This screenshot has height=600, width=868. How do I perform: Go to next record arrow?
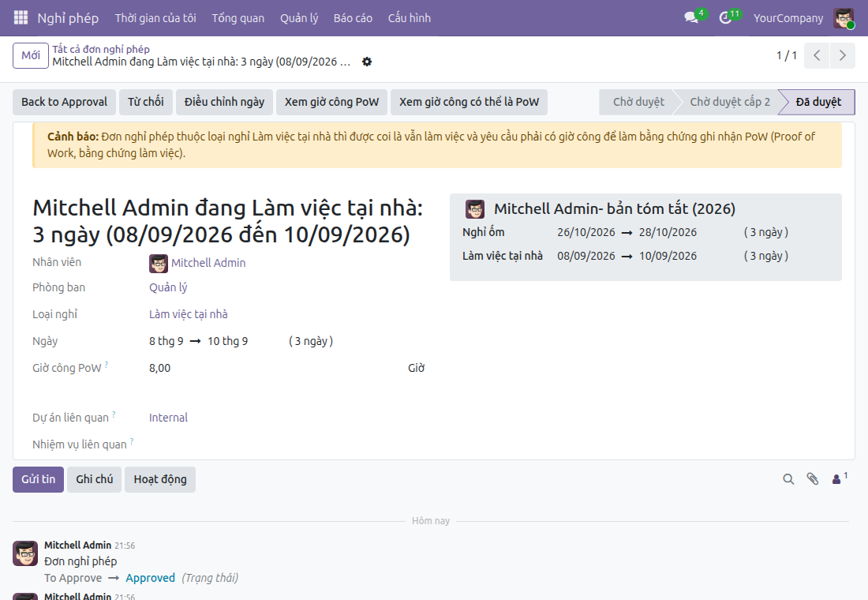click(x=843, y=55)
